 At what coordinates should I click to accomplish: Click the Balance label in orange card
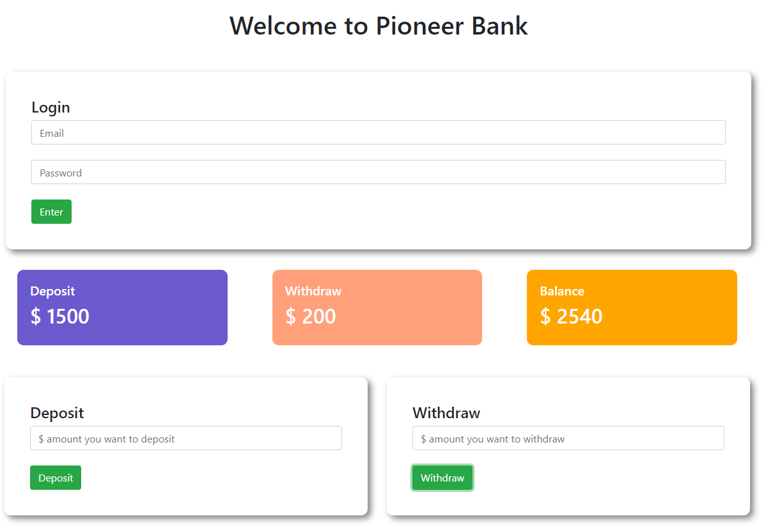[x=562, y=291]
